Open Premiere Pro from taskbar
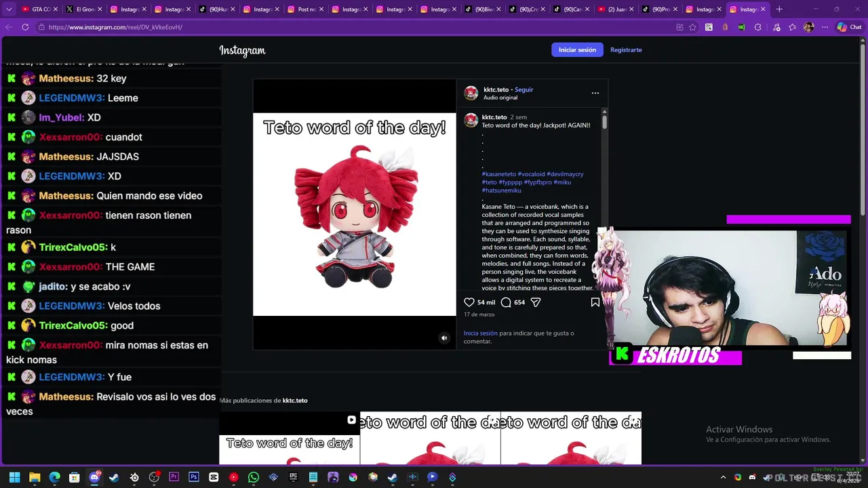 pos(174,477)
